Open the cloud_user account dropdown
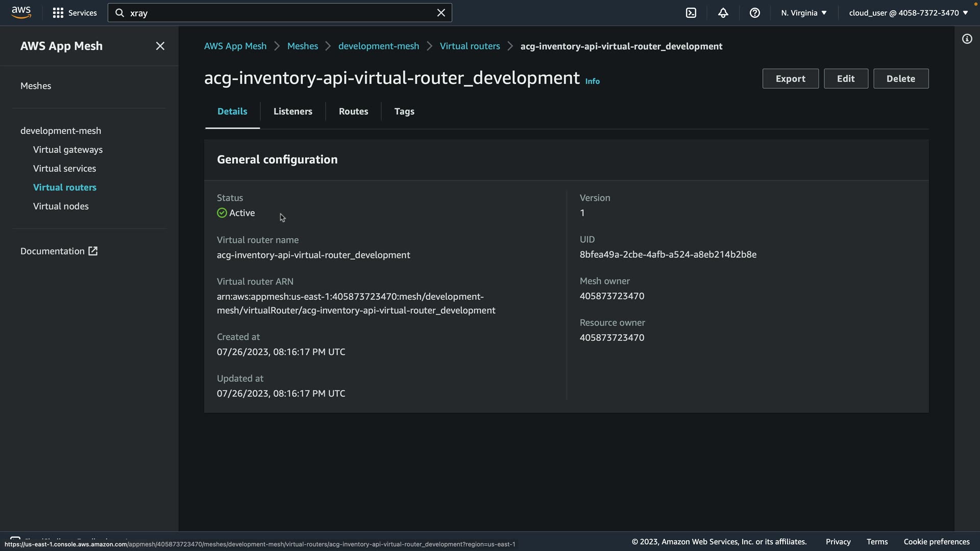Image resolution: width=980 pixels, height=551 pixels. [x=908, y=13]
